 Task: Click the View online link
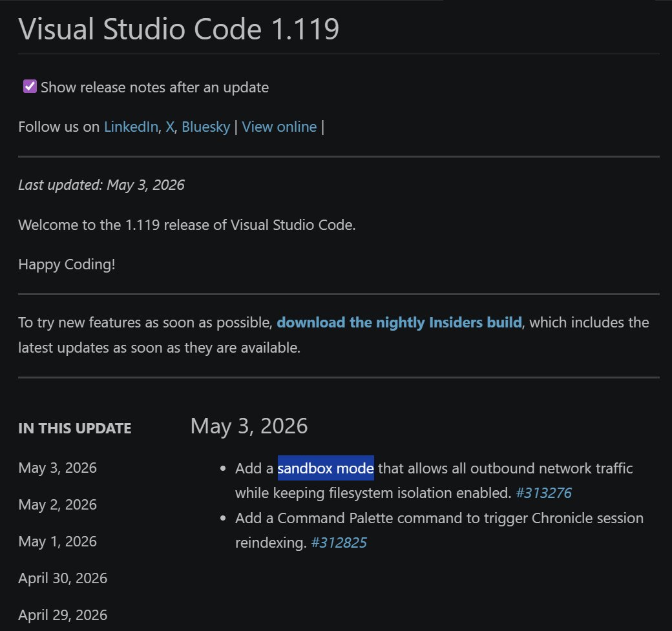[279, 127]
